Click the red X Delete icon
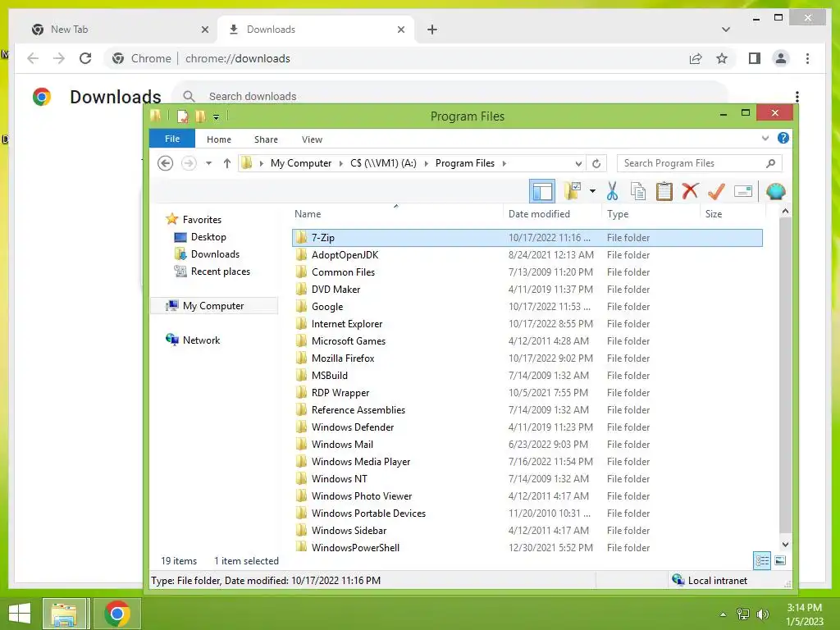840x630 pixels. click(x=690, y=191)
